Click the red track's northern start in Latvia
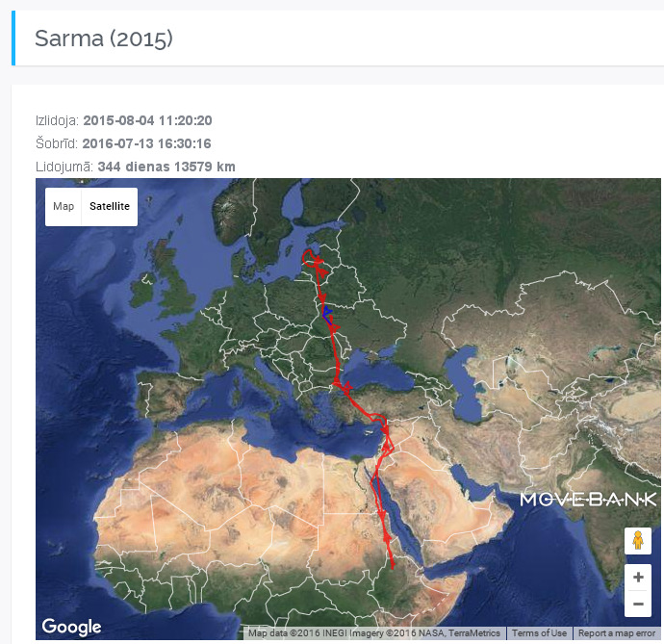Image resolution: width=664 pixels, height=644 pixels. [307, 253]
